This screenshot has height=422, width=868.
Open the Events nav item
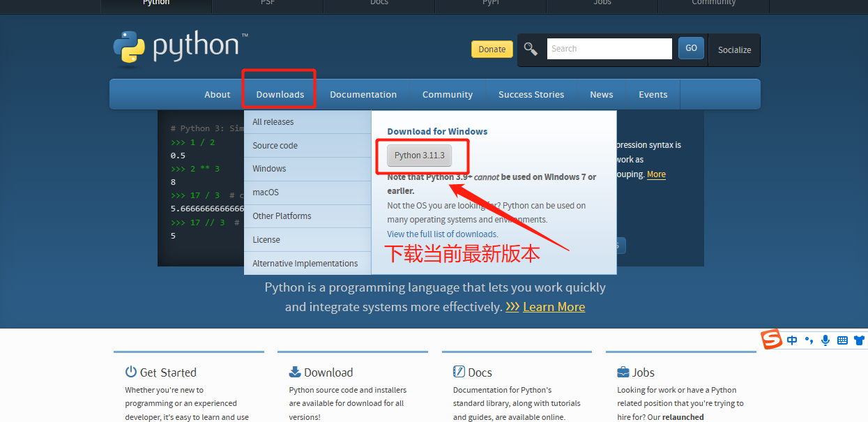[653, 94]
